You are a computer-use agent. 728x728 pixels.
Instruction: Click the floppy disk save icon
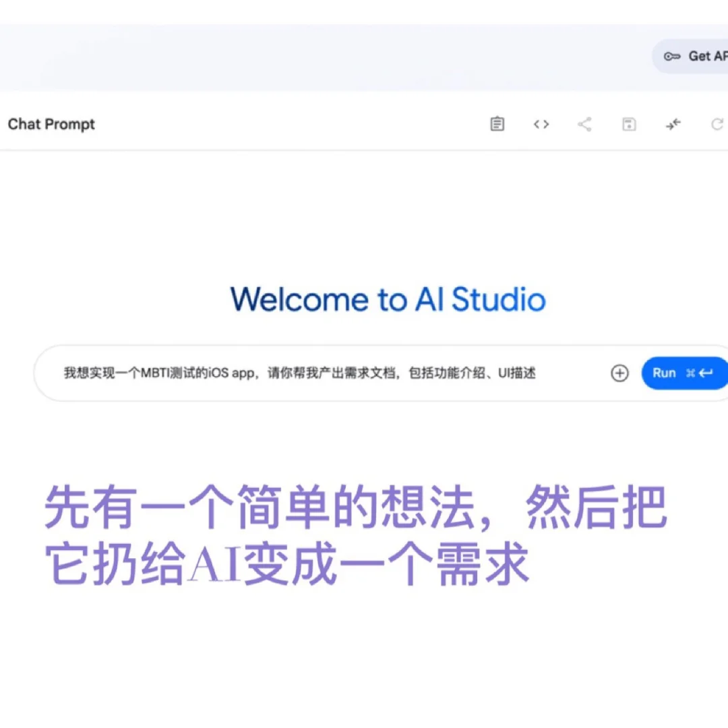[628, 124]
